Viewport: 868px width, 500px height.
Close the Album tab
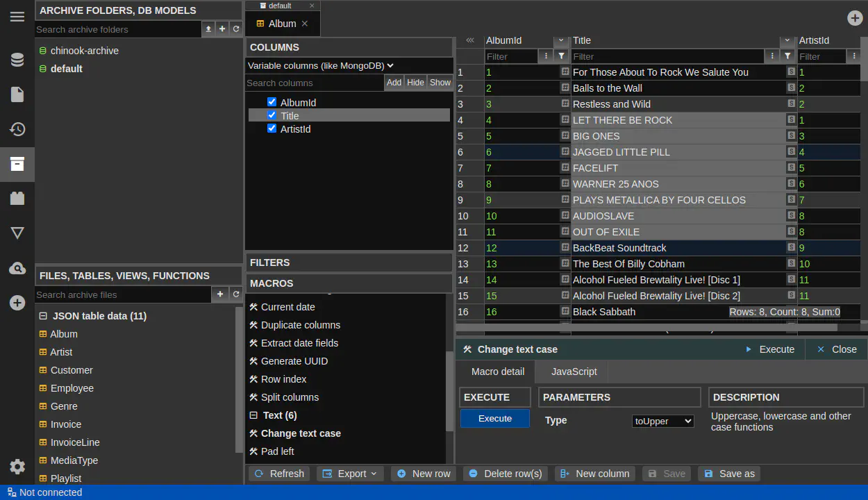click(x=305, y=24)
